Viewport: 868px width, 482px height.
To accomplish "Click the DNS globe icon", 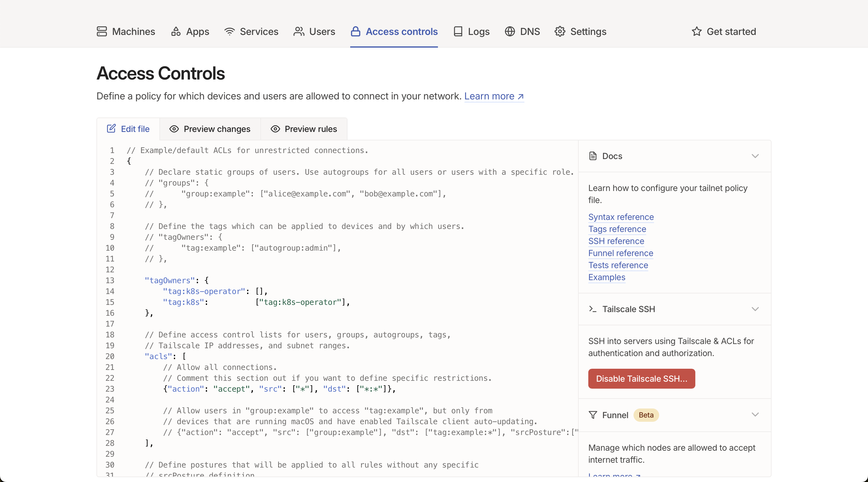I will (x=510, y=31).
